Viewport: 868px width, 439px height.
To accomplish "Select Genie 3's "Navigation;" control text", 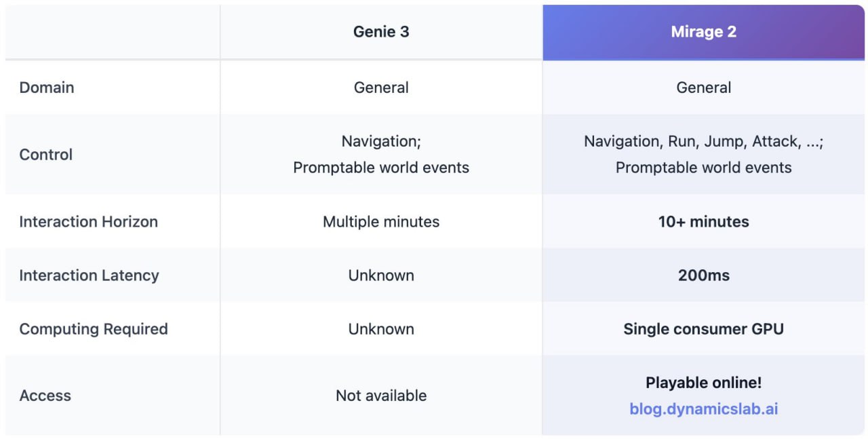I will click(x=381, y=141).
